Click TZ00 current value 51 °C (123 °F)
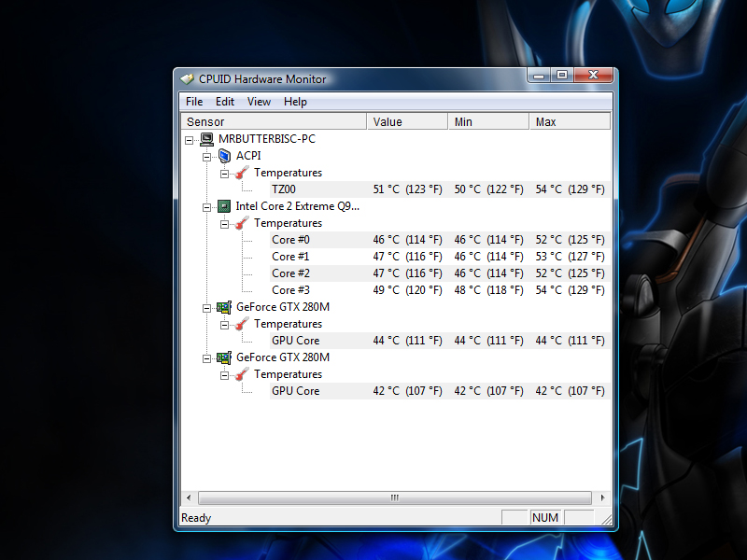Screen dimensions: 747x560 407,189
